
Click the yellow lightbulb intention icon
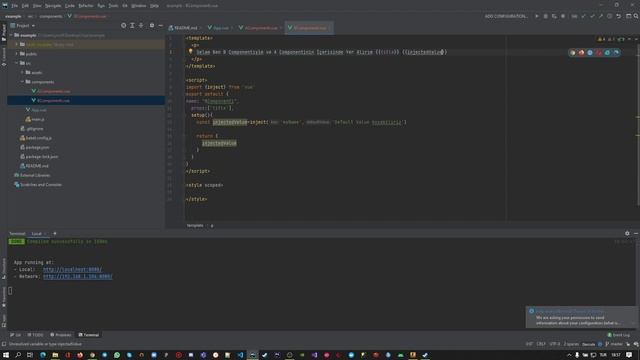tap(190, 51)
